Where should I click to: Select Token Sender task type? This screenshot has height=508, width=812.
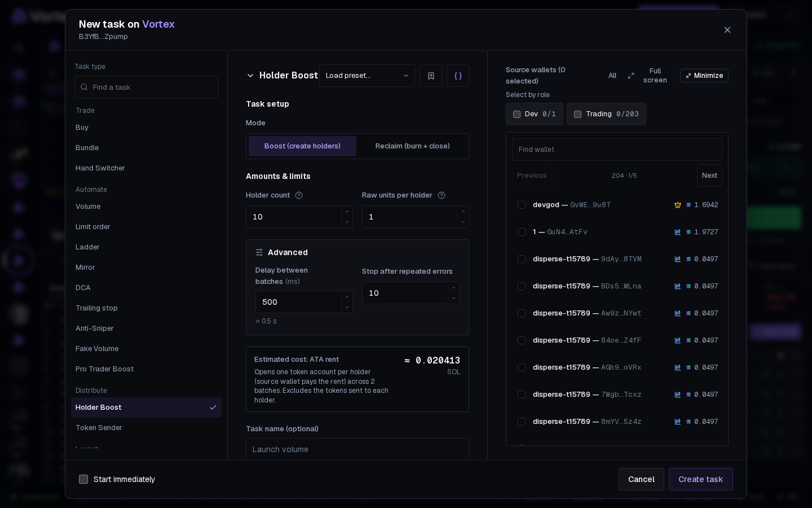[146, 428]
